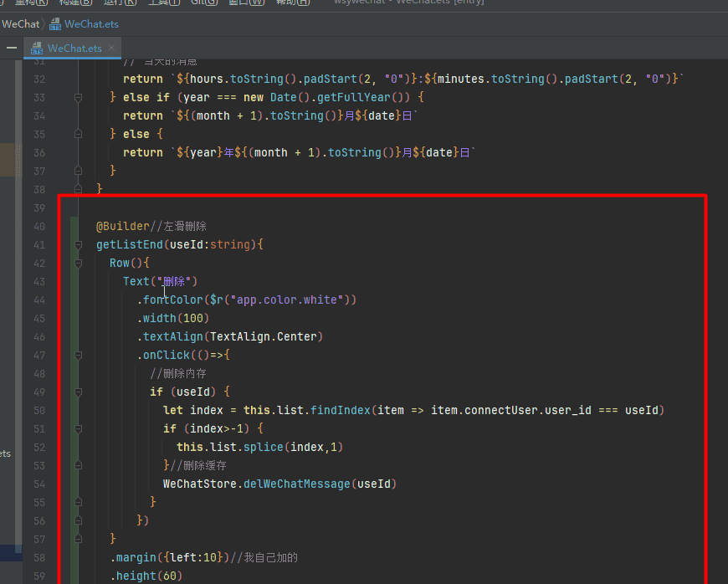728x584 pixels.
Task: Open the 构建 (Build) menu
Action: pos(75,3)
